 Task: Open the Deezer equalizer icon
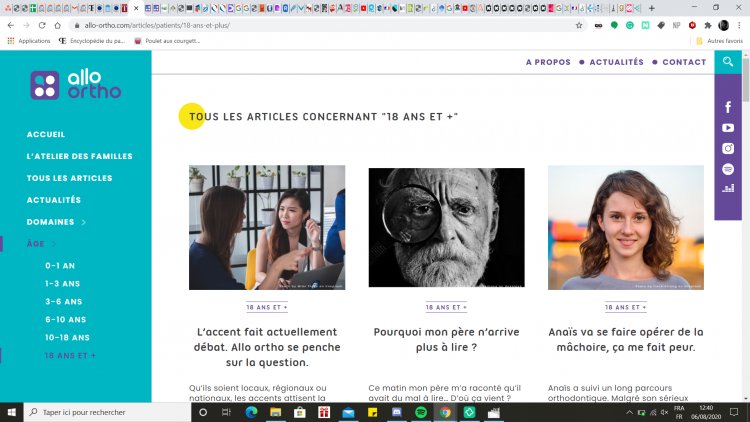[728, 188]
